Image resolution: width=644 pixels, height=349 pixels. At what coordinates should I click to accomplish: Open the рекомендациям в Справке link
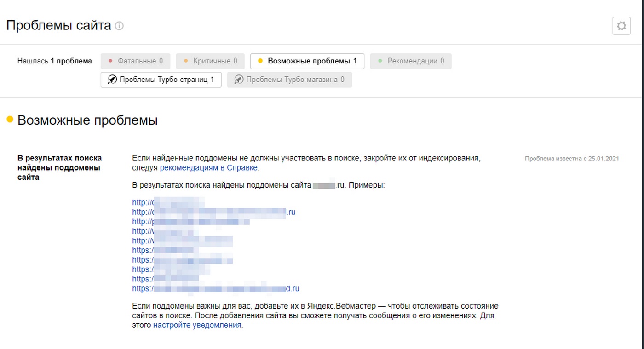tap(209, 168)
